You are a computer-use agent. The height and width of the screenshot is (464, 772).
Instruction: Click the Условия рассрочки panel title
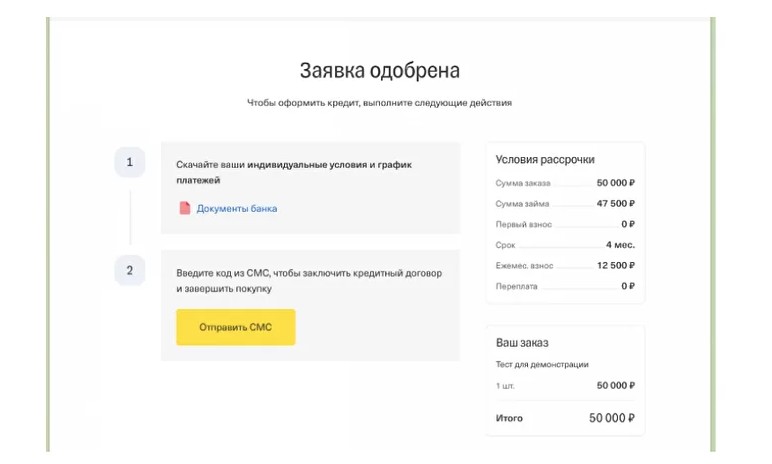point(545,159)
